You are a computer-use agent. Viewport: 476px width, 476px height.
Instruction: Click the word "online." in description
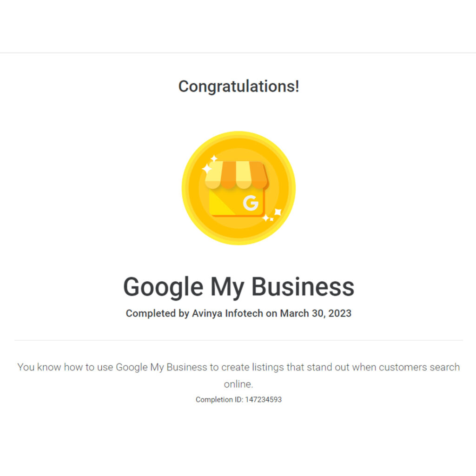coord(238,384)
